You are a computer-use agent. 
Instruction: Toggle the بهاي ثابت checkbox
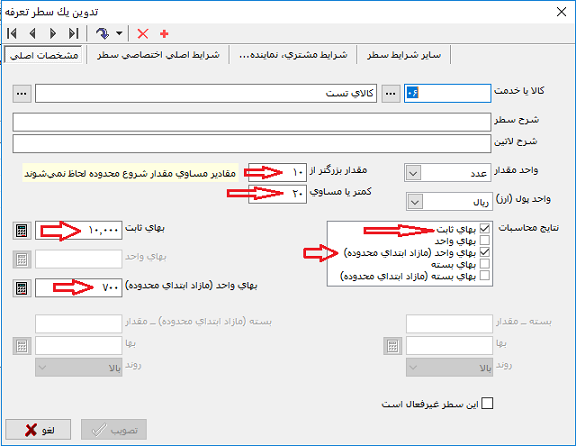coord(485,229)
